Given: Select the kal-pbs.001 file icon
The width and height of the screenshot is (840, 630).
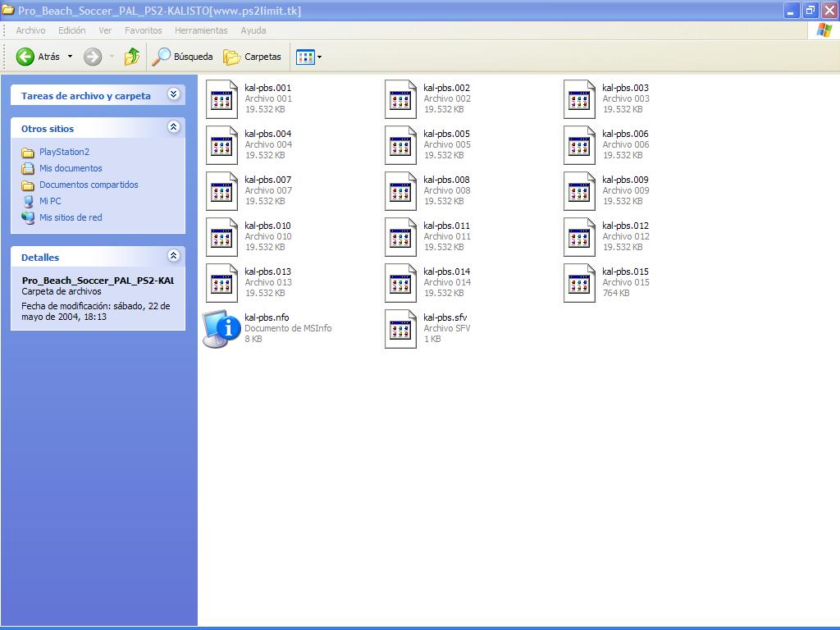Looking at the screenshot, I should [x=221, y=99].
